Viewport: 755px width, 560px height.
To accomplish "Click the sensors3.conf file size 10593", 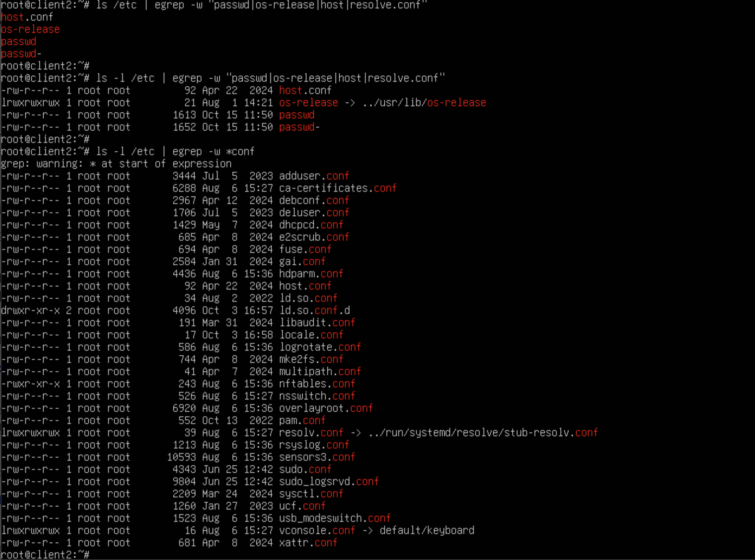I will (181, 457).
